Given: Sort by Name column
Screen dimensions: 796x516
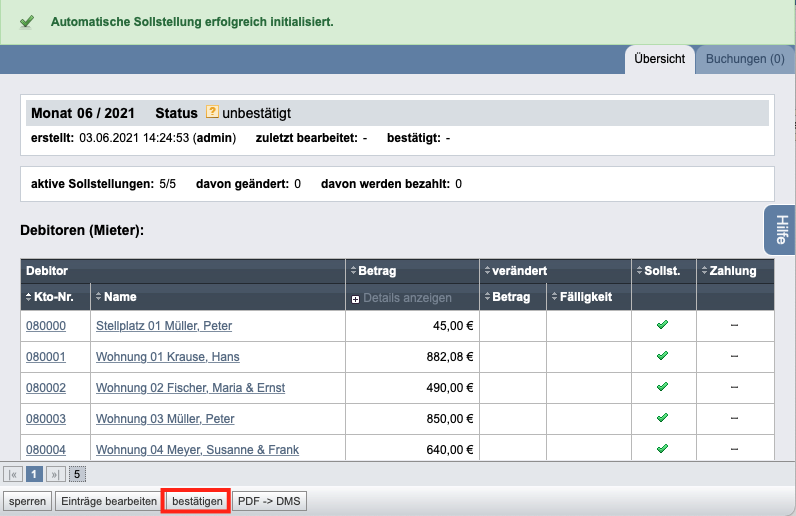Looking at the screenshot, I should (x=116, y=297).
